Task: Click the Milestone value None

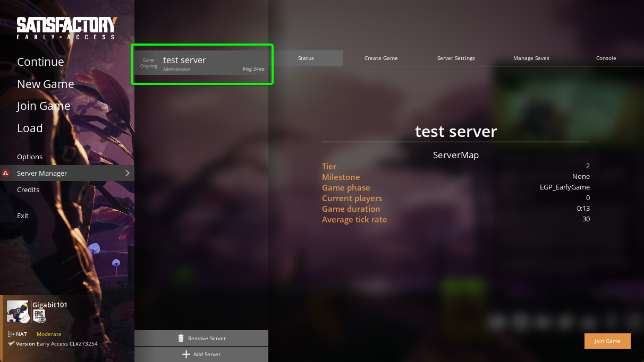Action: 581,177
